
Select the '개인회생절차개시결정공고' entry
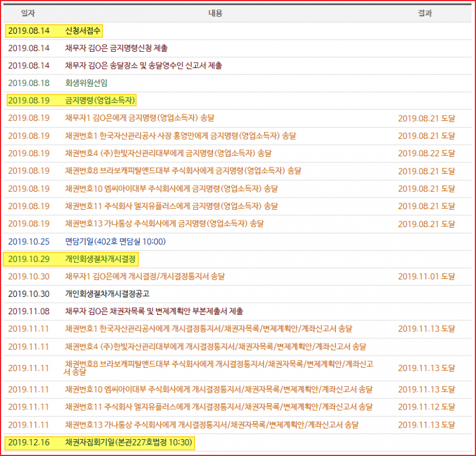point(107,294)
